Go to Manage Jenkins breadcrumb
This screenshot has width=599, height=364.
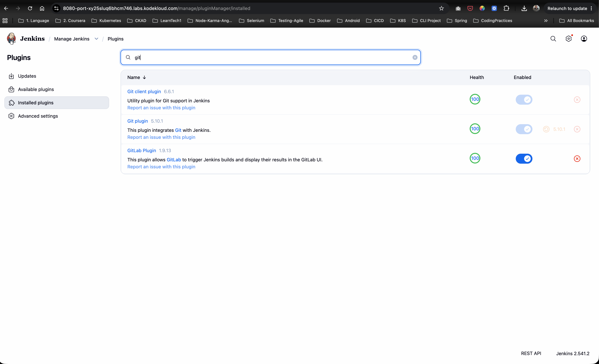[x=72, y=39]
